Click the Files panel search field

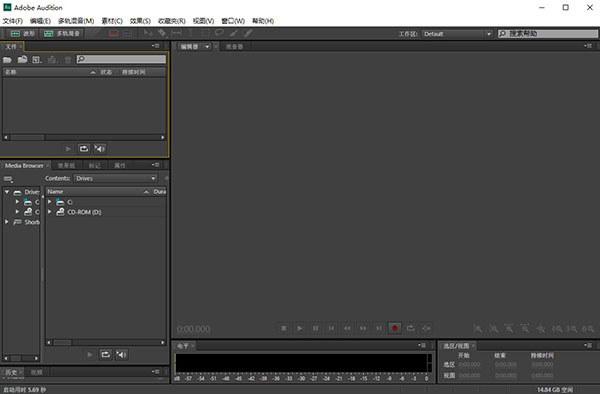(x=121, y=59)
